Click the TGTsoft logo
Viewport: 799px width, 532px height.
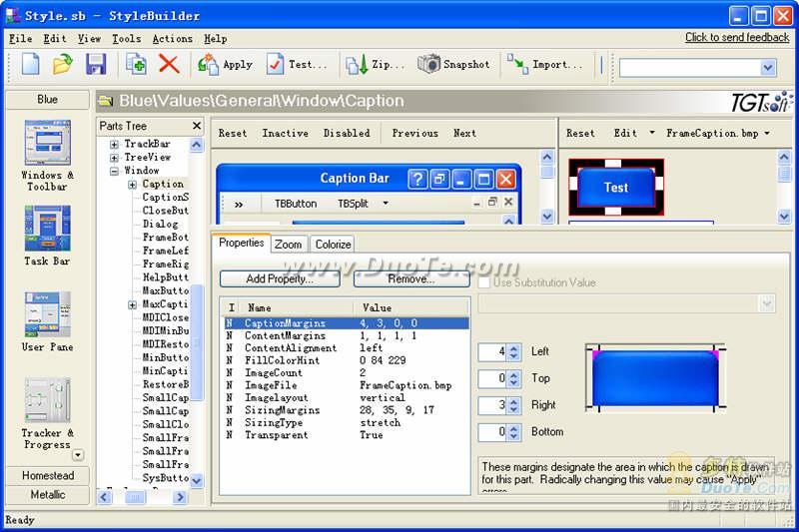tap(761, 102)
